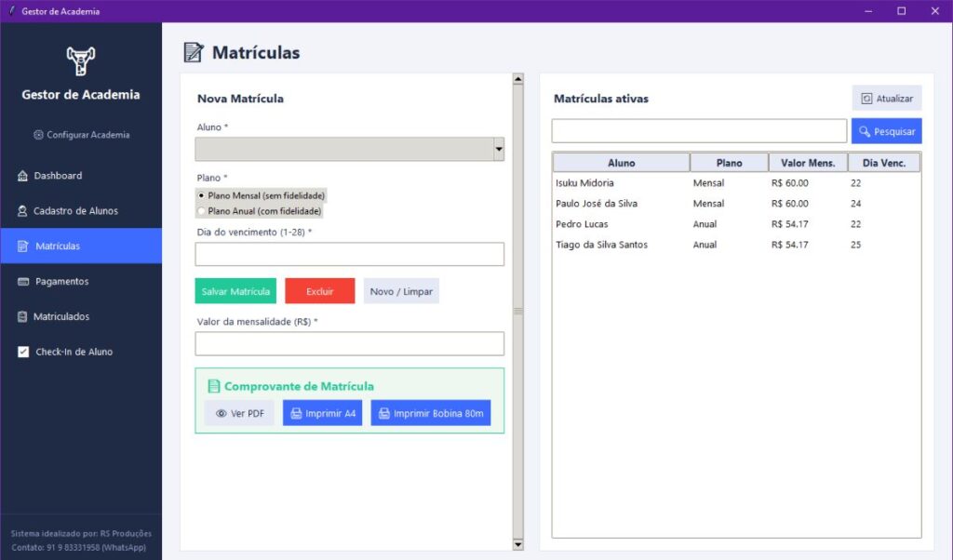Click the Matriculados clipboard icon
The height and width of the screenshot is (560, 953).
coord(22,316)
